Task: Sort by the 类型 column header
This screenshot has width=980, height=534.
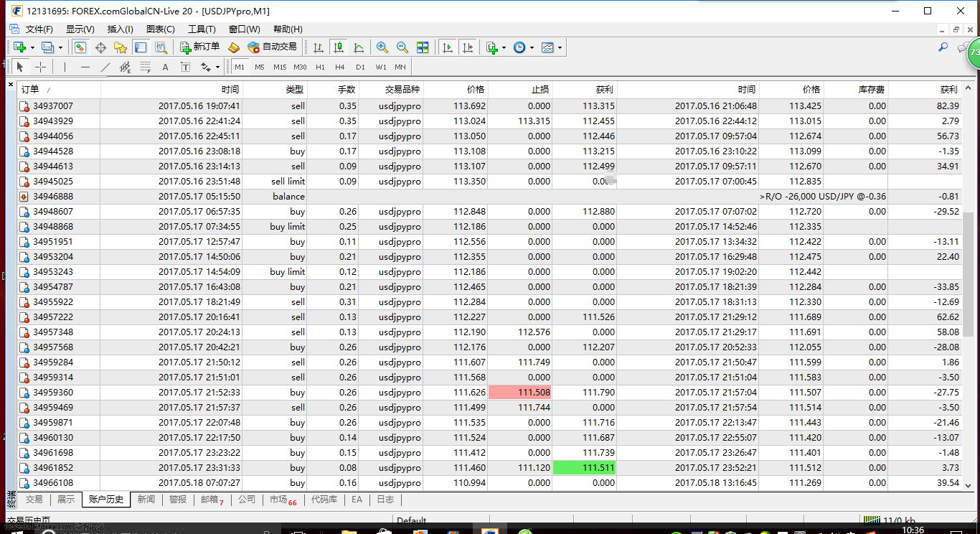Action: [275, 90]
